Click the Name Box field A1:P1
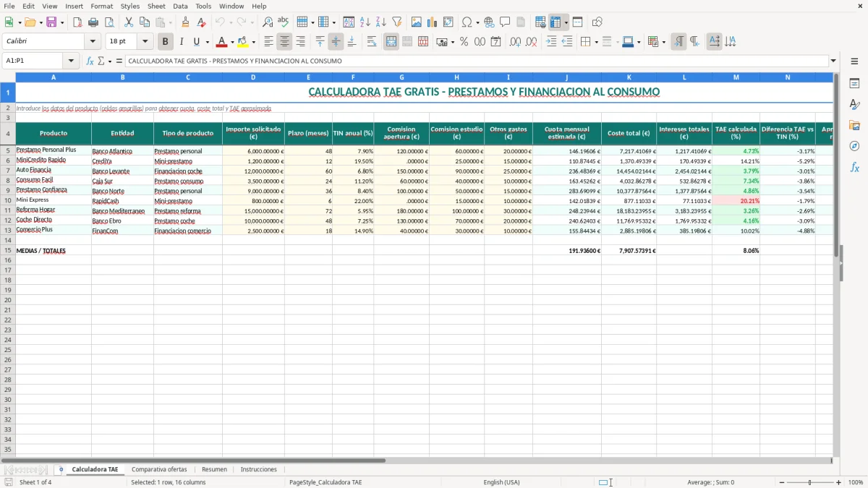The height and width of the screenshot is (488, 868). click(x=35, y=61)
